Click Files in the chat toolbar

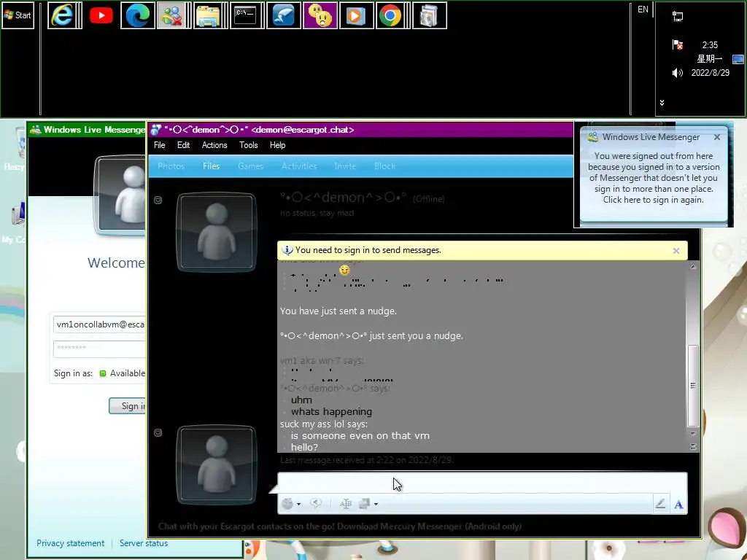coord(211,166)
